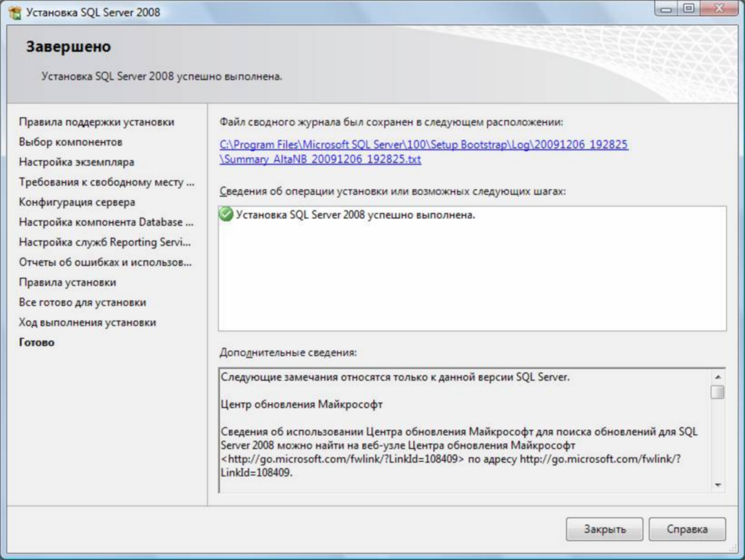Select the Правила поддержки установки step
Viewport: 745px width, 560px height.
(x=96, y=122)
